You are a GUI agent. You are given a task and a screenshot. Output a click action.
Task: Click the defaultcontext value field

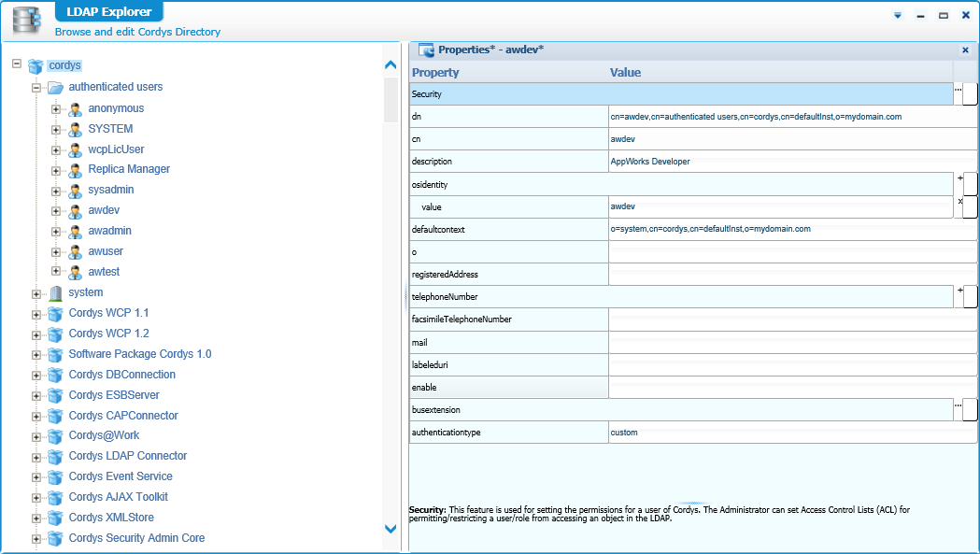pos(792,229)
